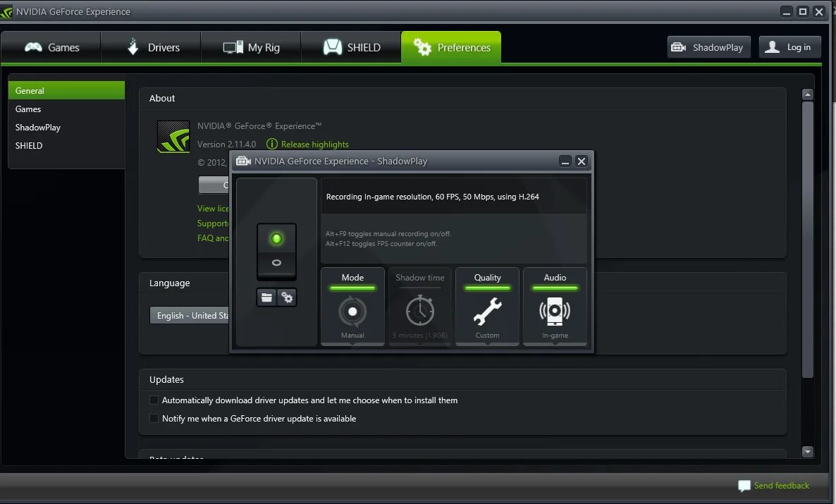Click the Version 2.11.4.0 text
This screenshot has width=836, height=504.
pyautogui.click(x=226, y=145)
